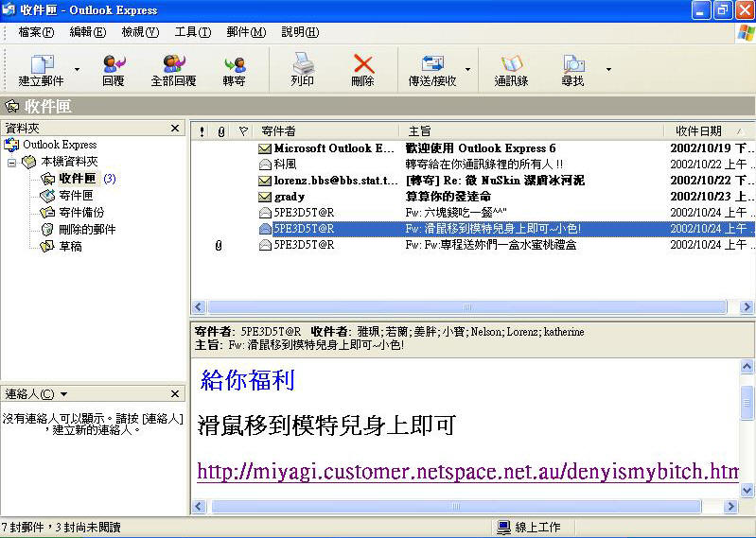Click the message list scroll right arrow
Image resolution: width=756 pixels, height=538 pixels.
click(x=747, y=306)
